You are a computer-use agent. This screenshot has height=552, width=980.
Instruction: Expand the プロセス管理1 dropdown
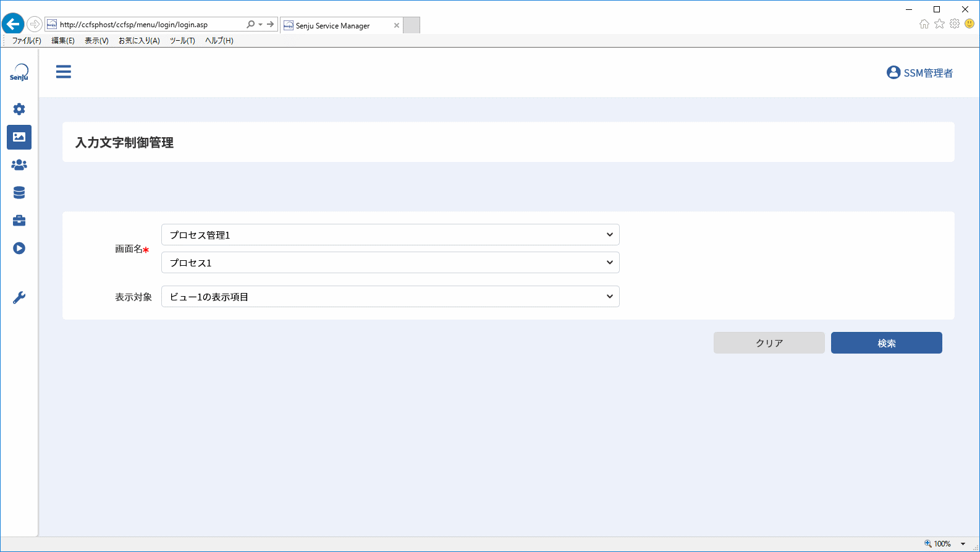click(391, 235)
